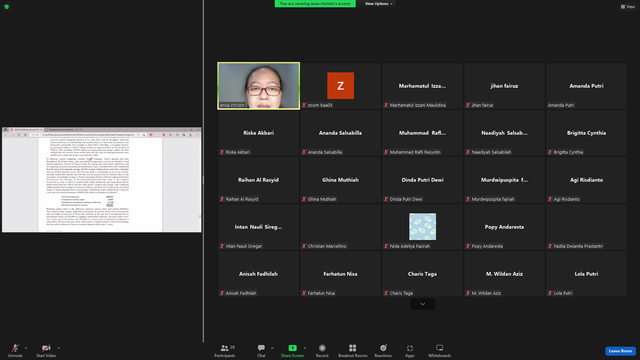Select Farhatun Nisa's tile

pos(340,273)
